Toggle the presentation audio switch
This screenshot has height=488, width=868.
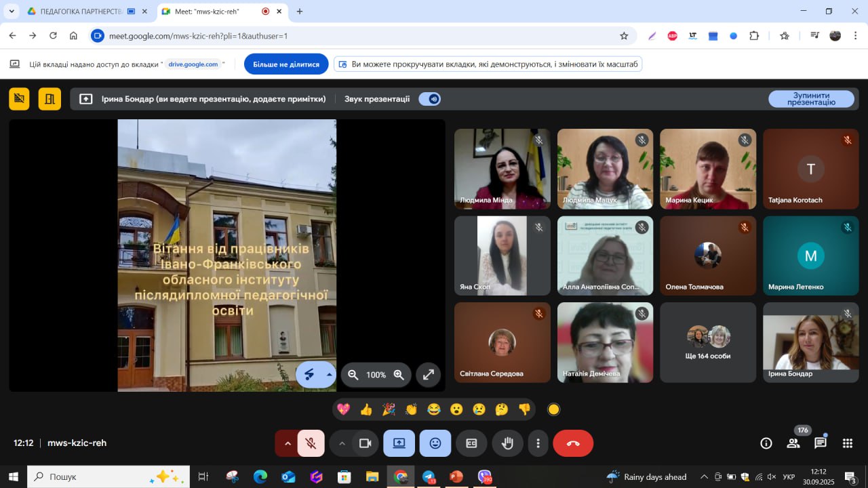(x=430, y=99)
